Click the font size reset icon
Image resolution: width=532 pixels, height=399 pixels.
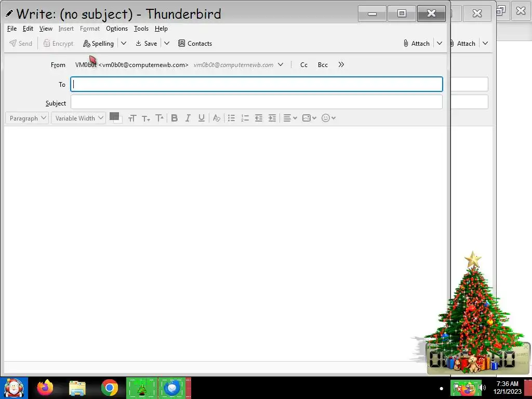(x=132, y=118)
